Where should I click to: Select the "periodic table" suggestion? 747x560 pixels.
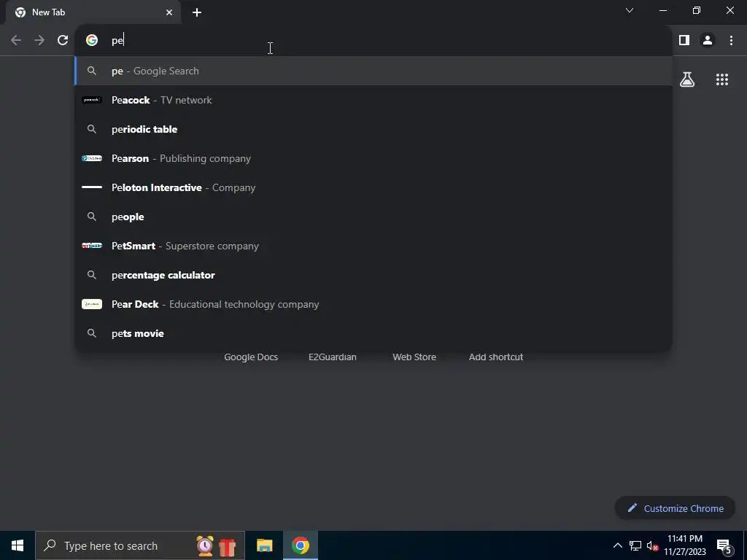click(x=373, y=129)
